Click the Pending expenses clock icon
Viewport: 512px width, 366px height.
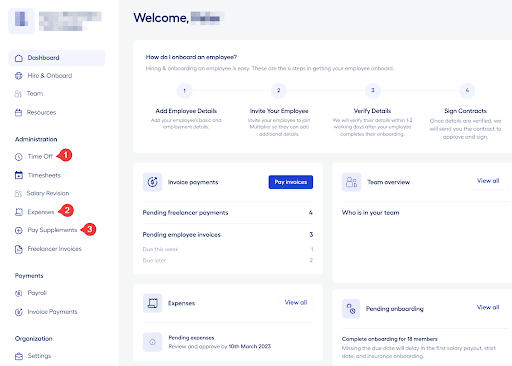coord(152,342)
